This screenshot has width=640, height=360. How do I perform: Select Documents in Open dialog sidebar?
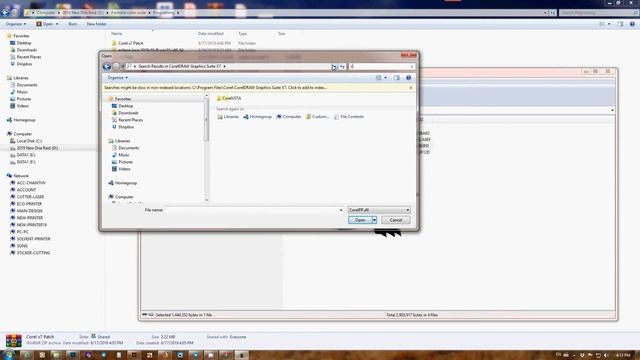coord(125,148)
